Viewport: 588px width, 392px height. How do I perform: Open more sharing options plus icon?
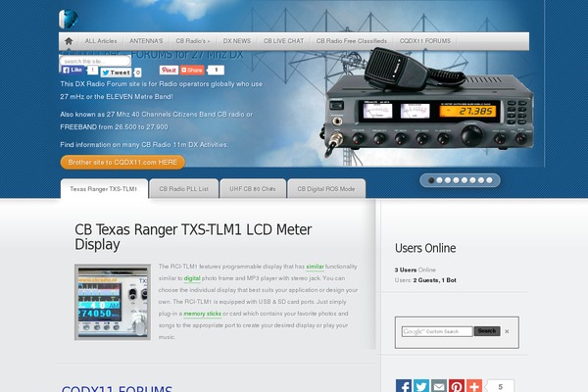[474, 385]
